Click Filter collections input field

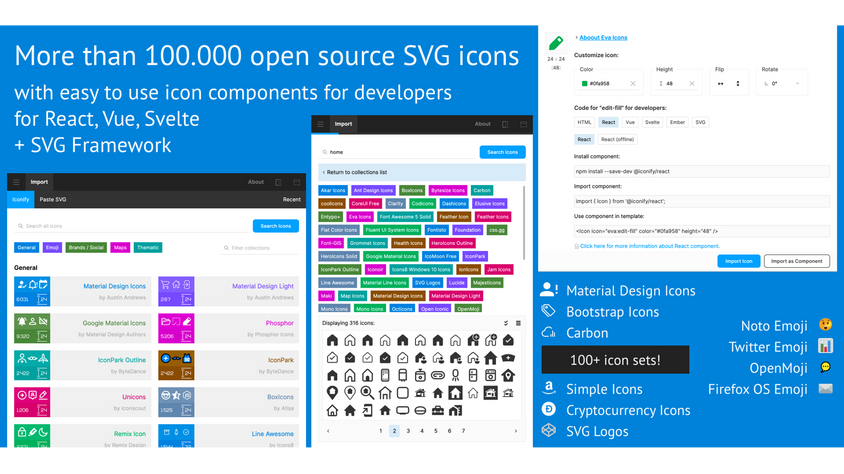[259, 248]
